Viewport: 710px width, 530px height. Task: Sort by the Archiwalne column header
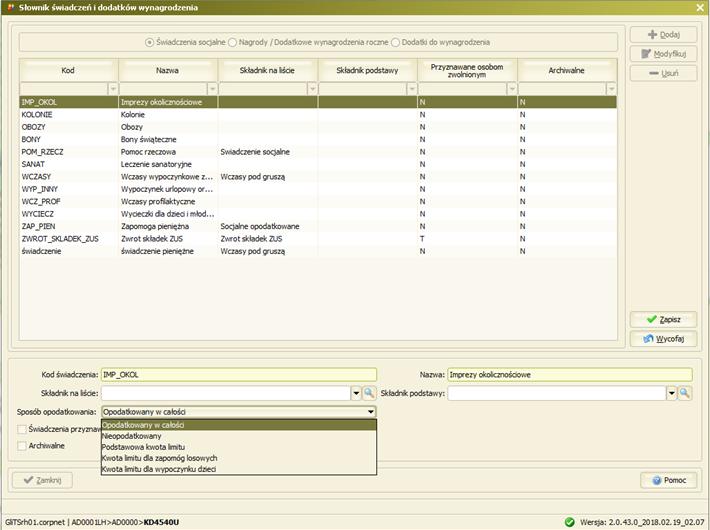[566, 70]
